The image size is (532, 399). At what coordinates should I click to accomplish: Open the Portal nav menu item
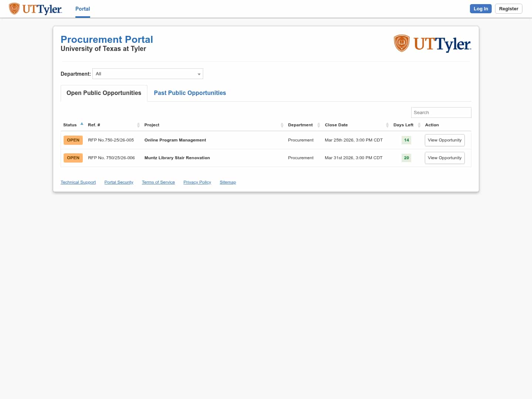82,9
